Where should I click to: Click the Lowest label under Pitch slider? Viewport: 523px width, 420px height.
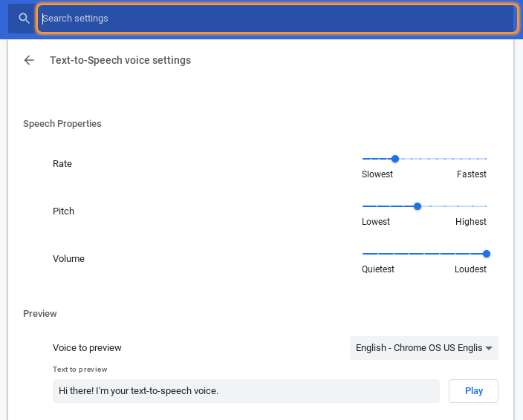pyautogui.click(x=376, y=222)
